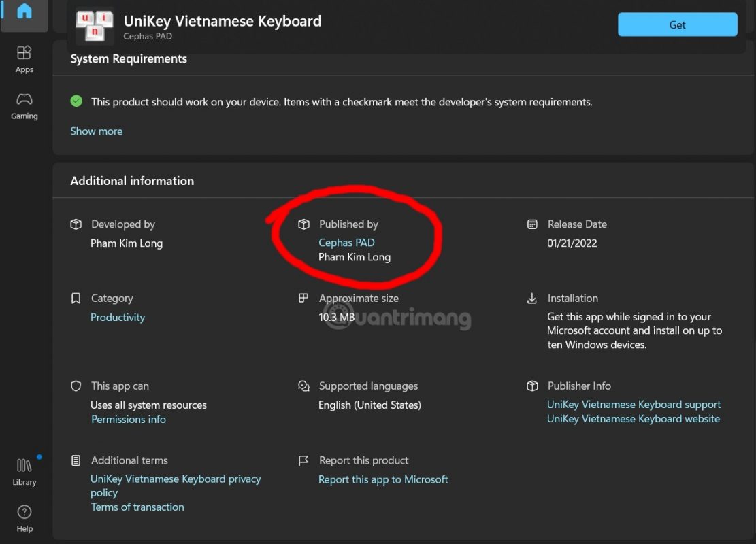Open the Gaming section from the sidebar
Image resolution: width=756 pixels, height=544 pixels.
[x=24, y=106]
